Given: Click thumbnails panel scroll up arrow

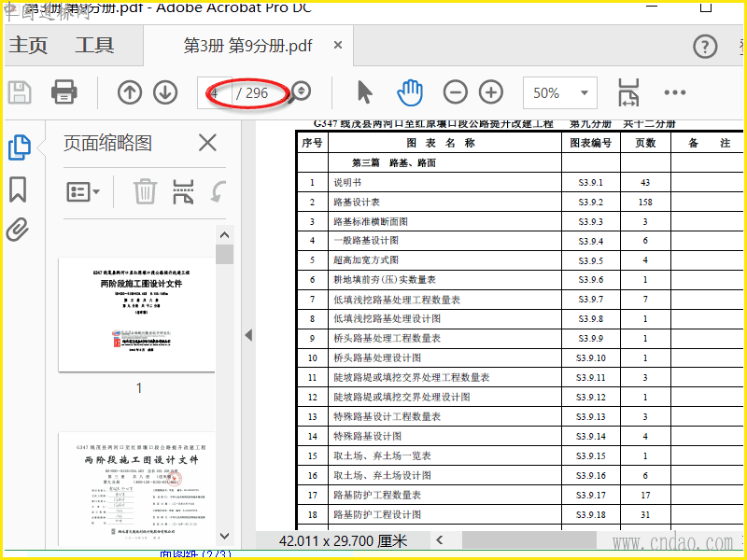Looking at the screenshot, I should coord(224,235).
